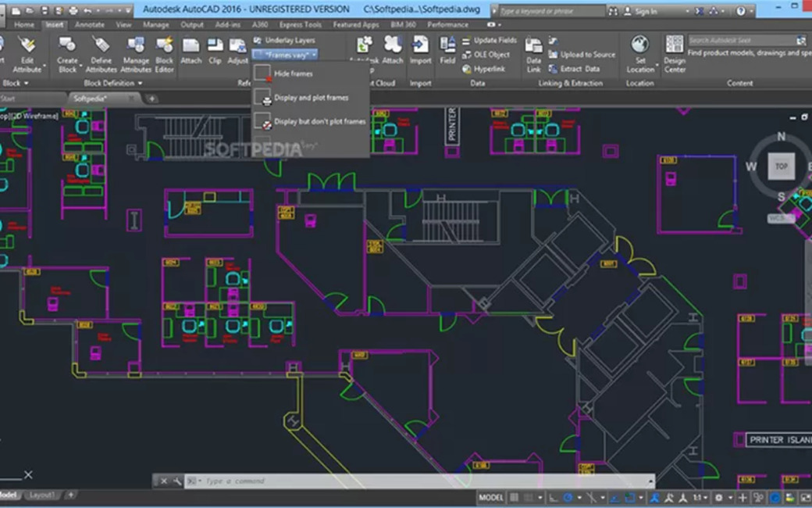Click Open file in quick access toolbar
The width and height of the screenshot is (812, 508).
[30, 10]
